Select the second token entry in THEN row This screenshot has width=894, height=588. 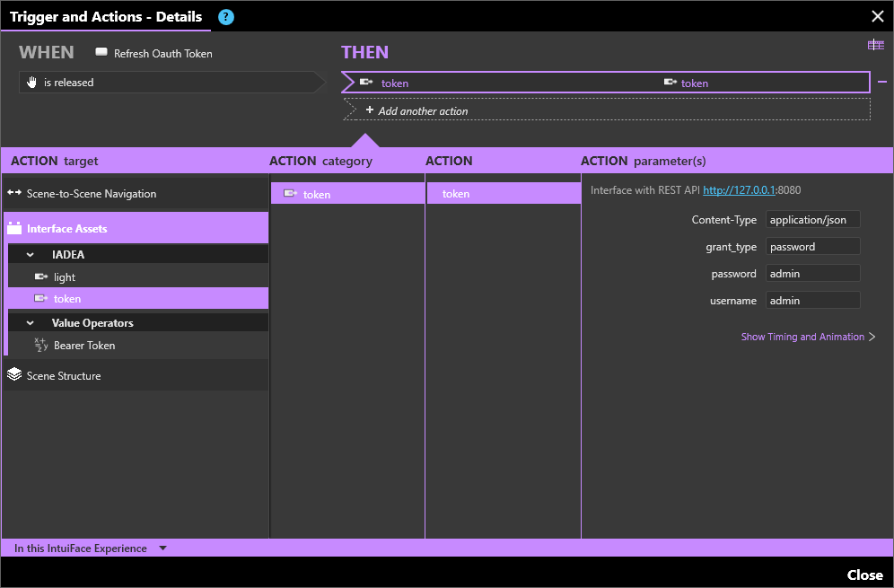pos(687,83)
